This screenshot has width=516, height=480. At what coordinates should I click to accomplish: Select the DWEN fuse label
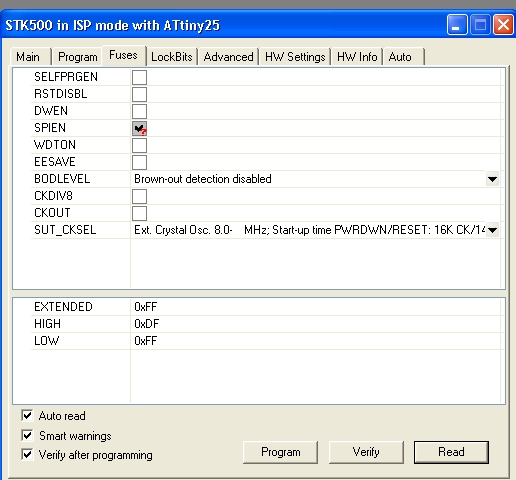[51, 111]
